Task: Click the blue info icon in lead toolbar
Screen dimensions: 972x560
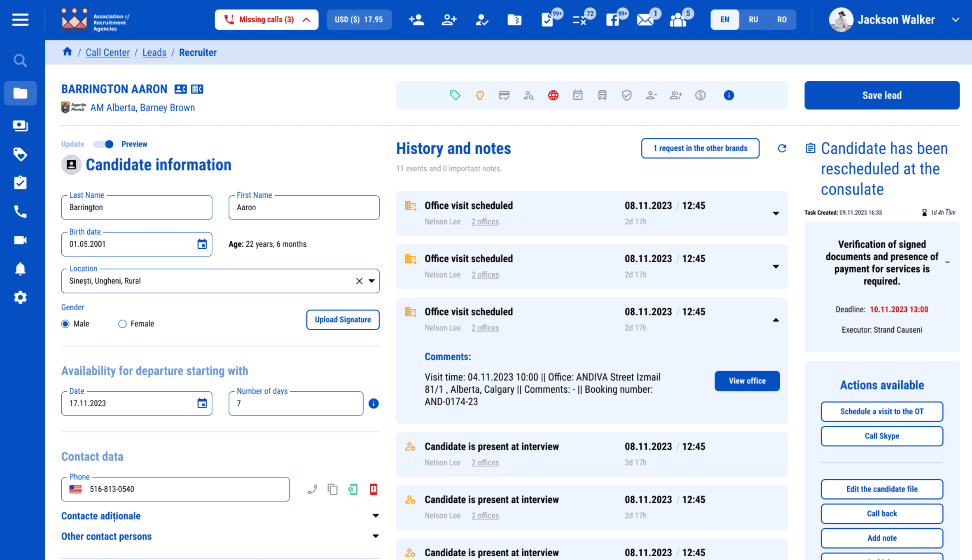Action: pyautogui.click(x=729, y=96)
